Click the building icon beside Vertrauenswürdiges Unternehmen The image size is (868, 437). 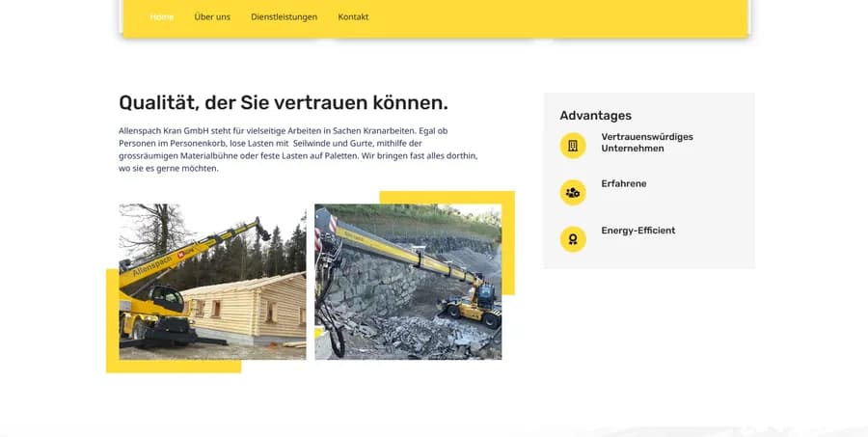pyautogui.click(x=573, y=146)
